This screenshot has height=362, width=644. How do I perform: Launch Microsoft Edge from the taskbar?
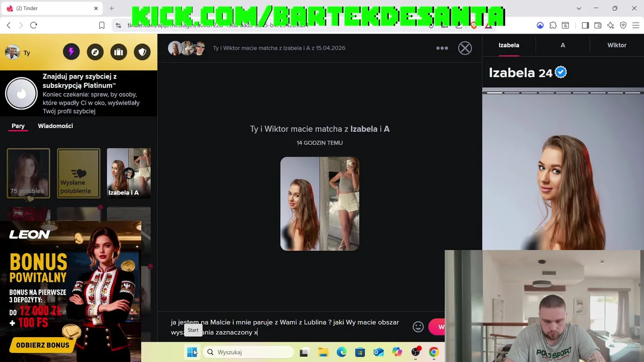tap(342, 352)
